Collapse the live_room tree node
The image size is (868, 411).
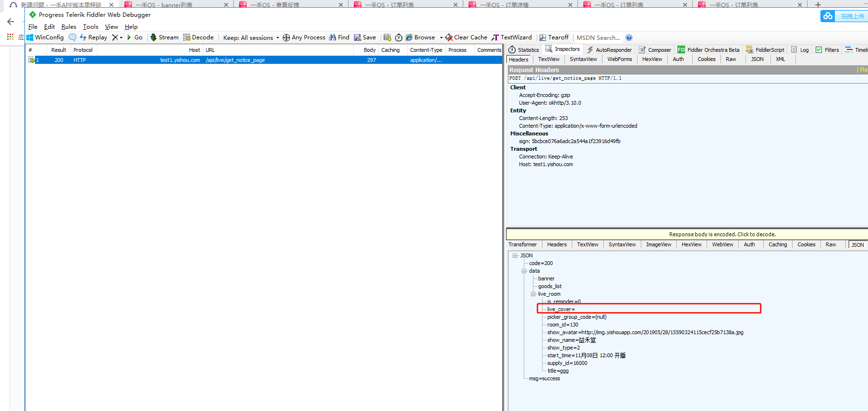533,294
